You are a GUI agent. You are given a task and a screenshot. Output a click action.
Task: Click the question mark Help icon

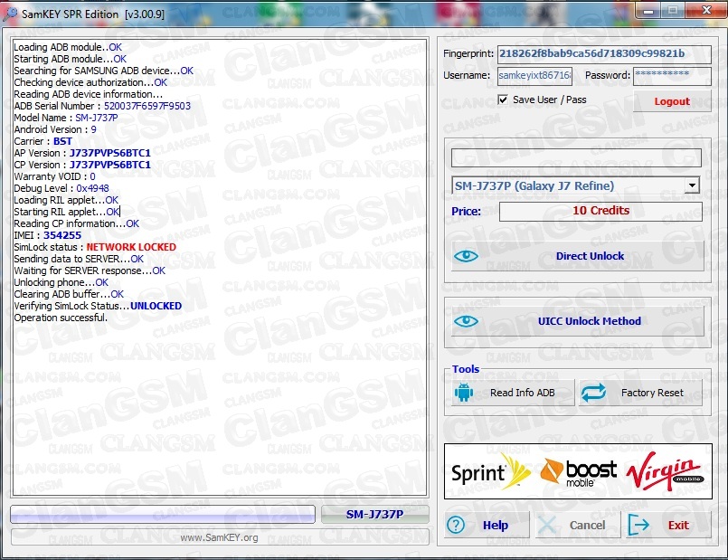(456, 526)
